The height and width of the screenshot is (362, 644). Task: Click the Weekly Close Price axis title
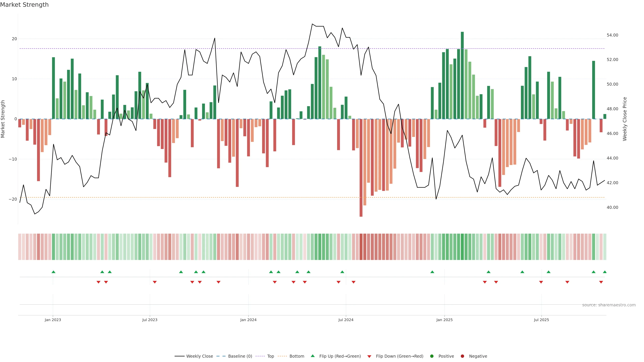point(625,119)
